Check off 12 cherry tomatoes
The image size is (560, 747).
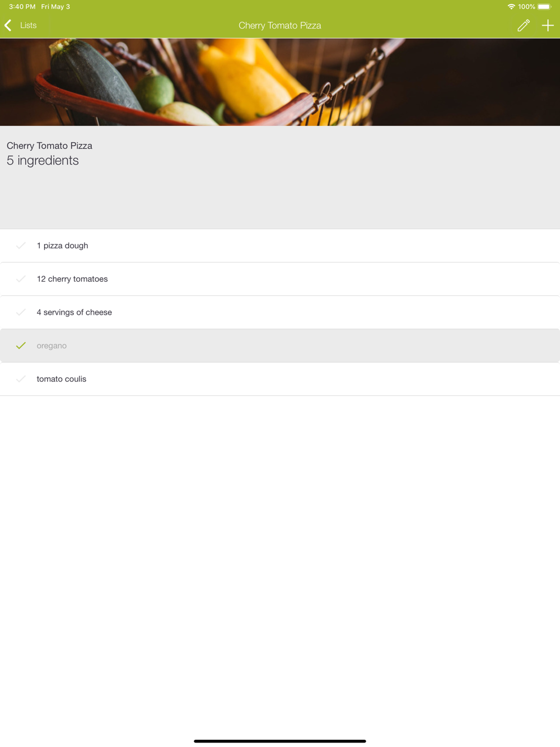21,279
